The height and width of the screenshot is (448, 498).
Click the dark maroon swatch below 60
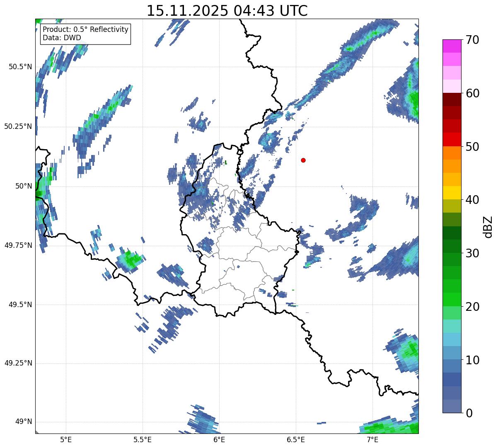pos(452,99)
